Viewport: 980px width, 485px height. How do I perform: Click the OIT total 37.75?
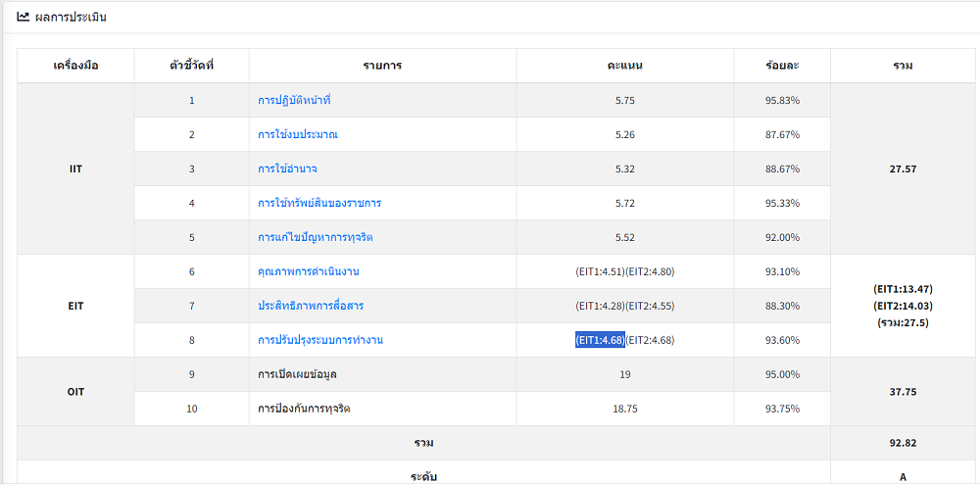pos(904,393)
